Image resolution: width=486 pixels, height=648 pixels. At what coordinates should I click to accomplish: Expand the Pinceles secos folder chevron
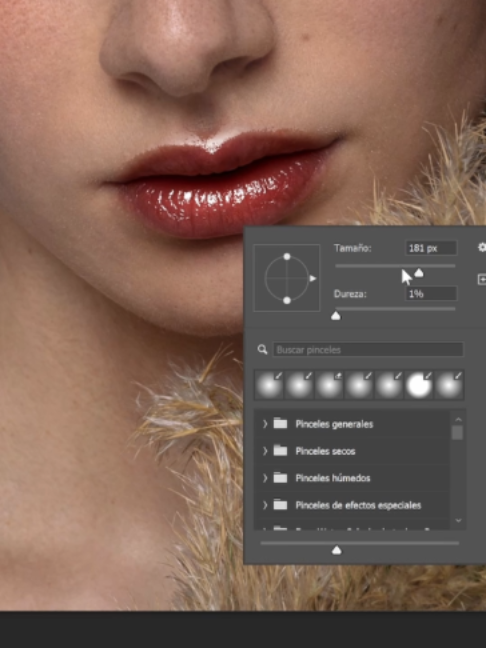coord(265,451)
